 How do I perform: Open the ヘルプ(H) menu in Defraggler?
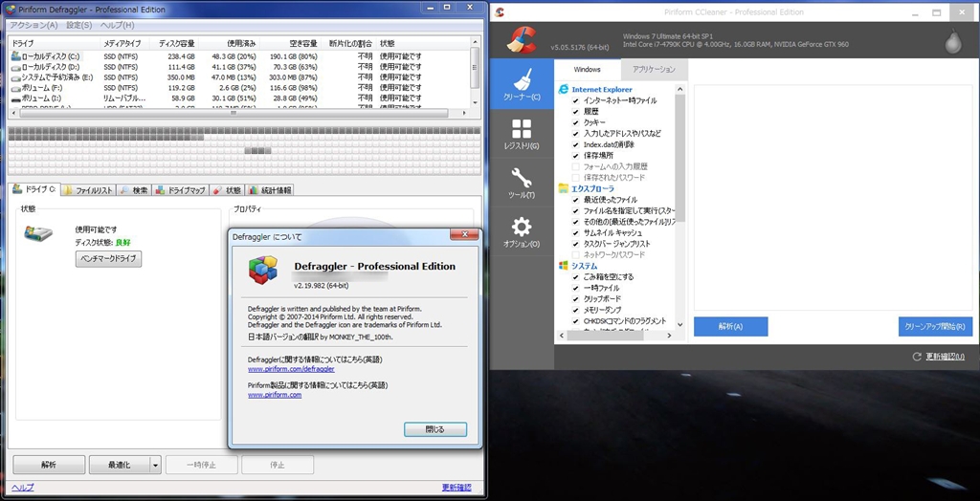click(118, 25)
